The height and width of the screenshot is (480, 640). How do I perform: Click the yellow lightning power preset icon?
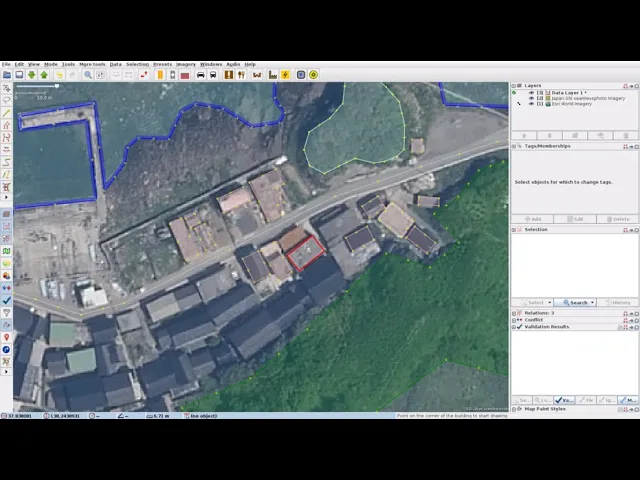tap(285, 75)
